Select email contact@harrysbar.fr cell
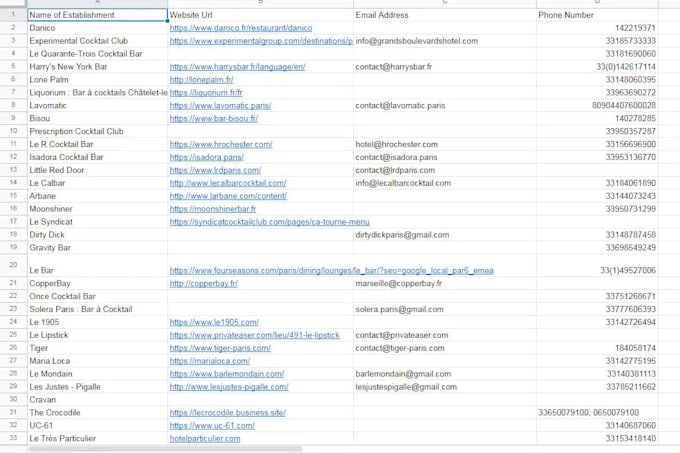680x453 pixels. click(445, 67)
